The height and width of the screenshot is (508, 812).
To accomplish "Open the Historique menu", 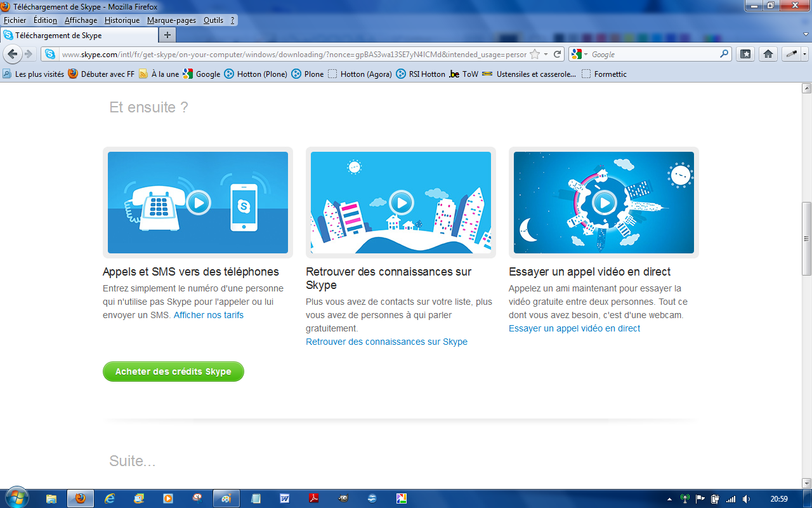I will [122, 20].
